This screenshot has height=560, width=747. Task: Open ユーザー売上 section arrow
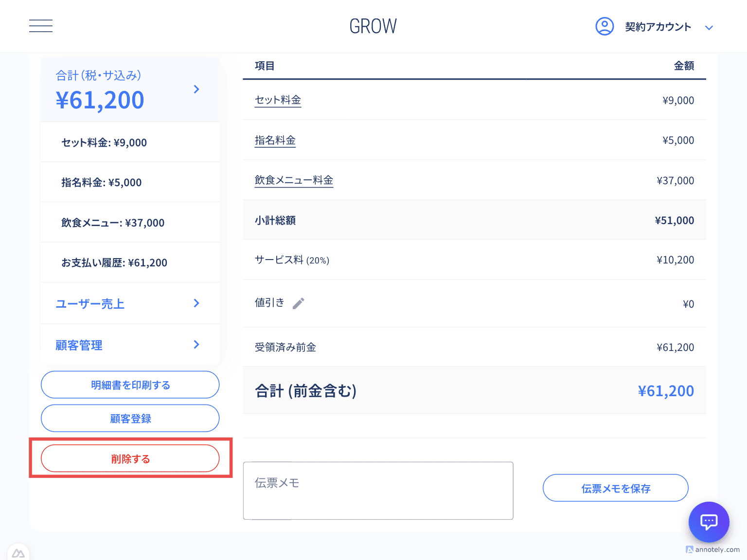tap(196, 303)
